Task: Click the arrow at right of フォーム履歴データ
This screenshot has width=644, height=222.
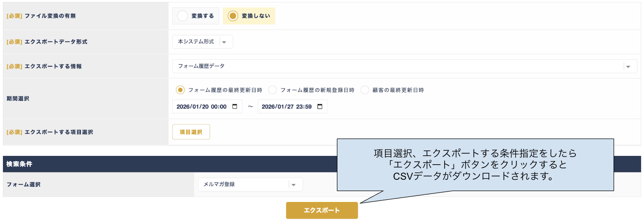Action: [x=628, y=67]
